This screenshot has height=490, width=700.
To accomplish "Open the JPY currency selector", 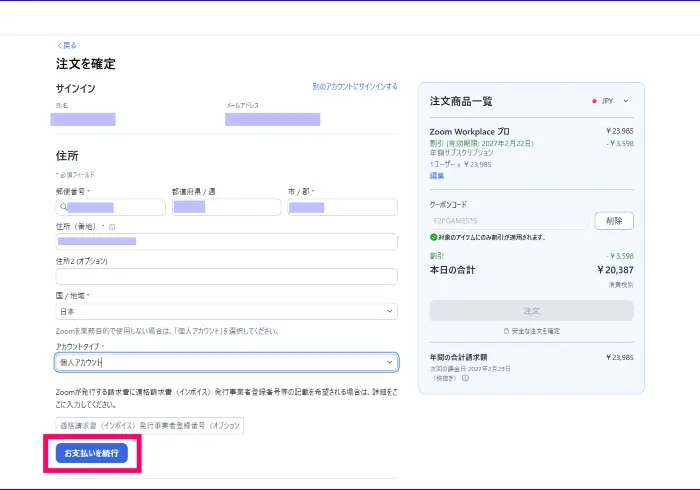I will coord(610,101).
